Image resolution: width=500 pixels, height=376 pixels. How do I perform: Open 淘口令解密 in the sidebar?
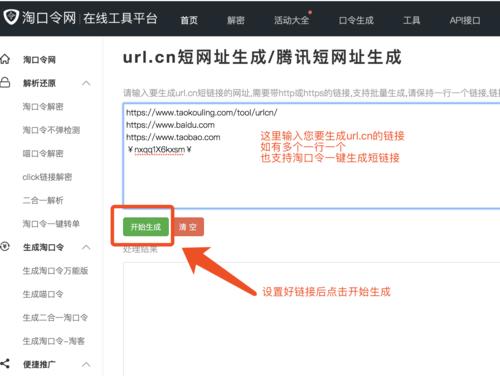click(x=43, y=107)
